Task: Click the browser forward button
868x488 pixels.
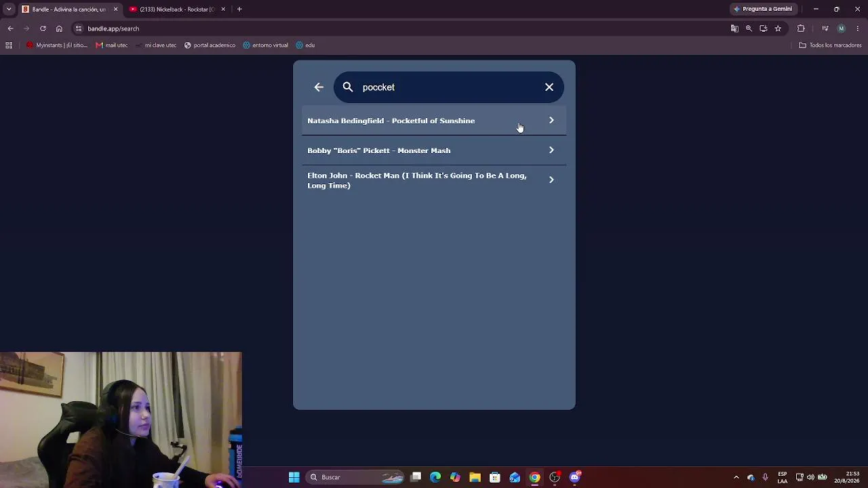Action: pos(26,28)
